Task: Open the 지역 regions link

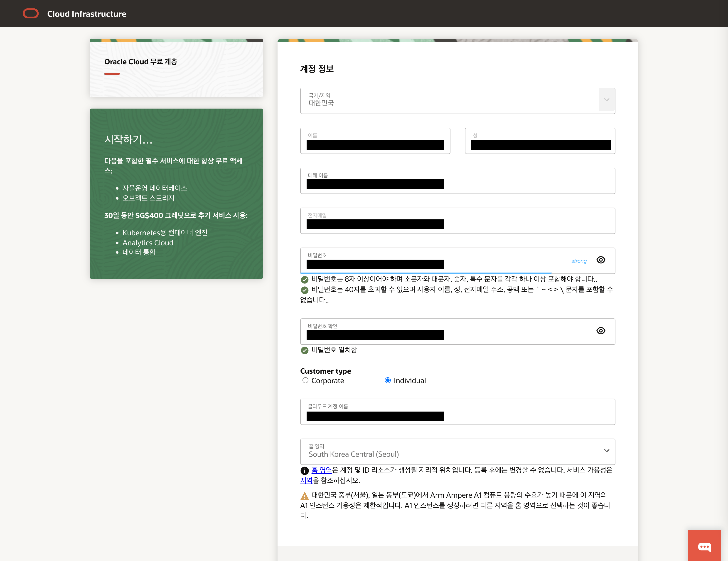Action: tap(306, 480)
